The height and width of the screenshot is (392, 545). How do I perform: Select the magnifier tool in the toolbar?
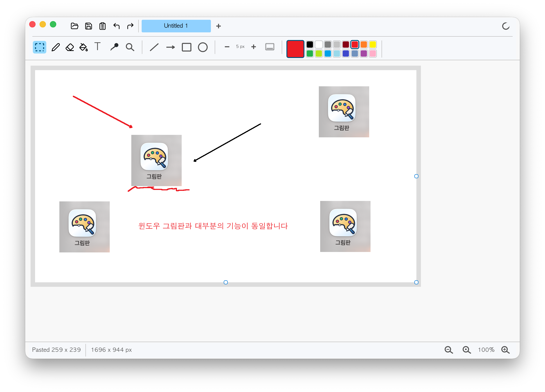click(130, 47)
